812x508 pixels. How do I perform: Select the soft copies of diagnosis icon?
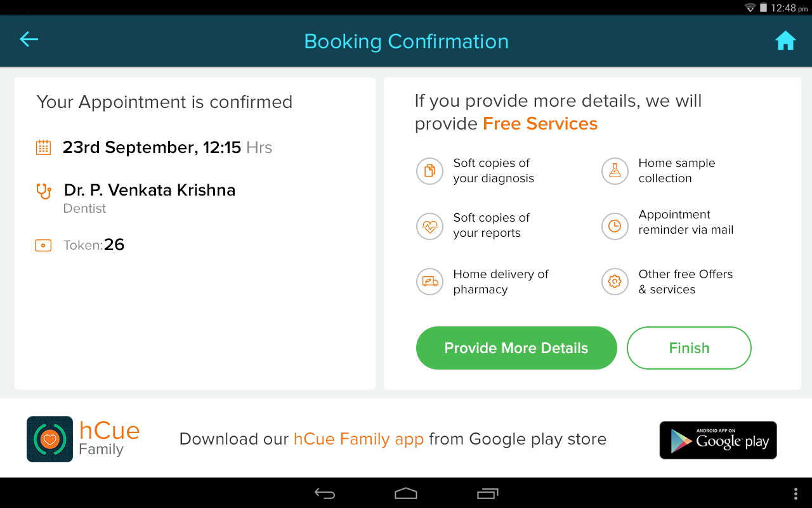coord(429,171)
